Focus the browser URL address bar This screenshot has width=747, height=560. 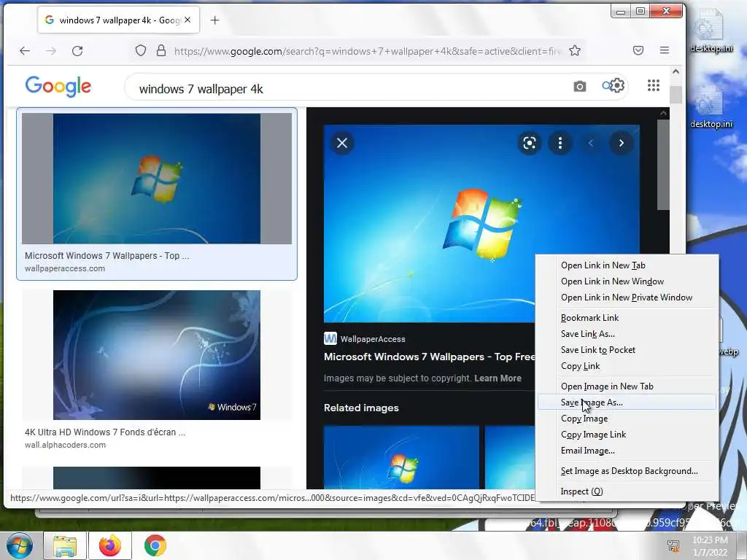(367, 51)
